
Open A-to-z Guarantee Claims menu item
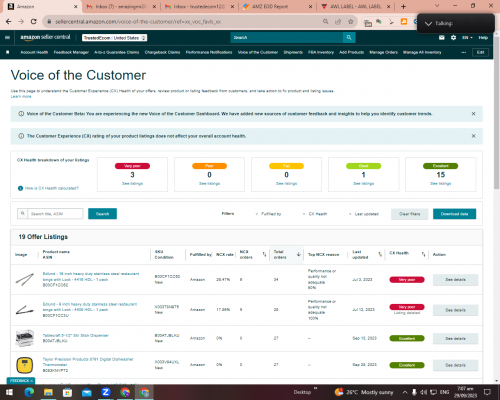[x=116, y=52]
